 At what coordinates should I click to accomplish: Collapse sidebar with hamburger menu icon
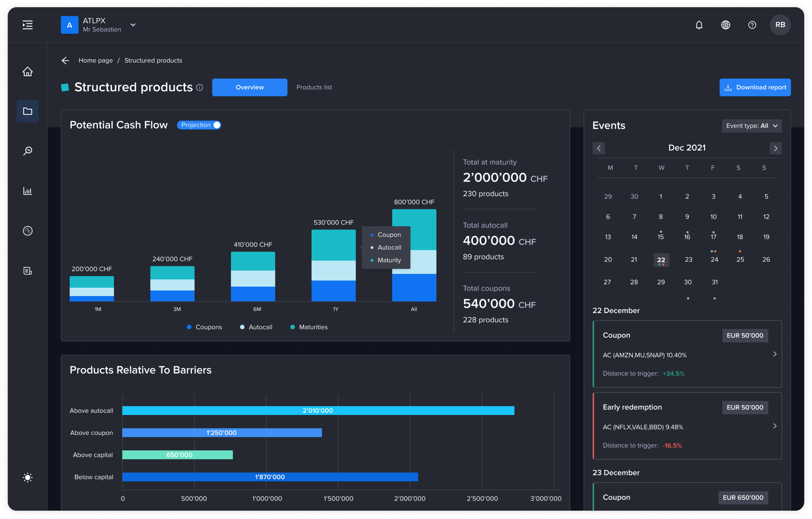[x=28, y=25]
